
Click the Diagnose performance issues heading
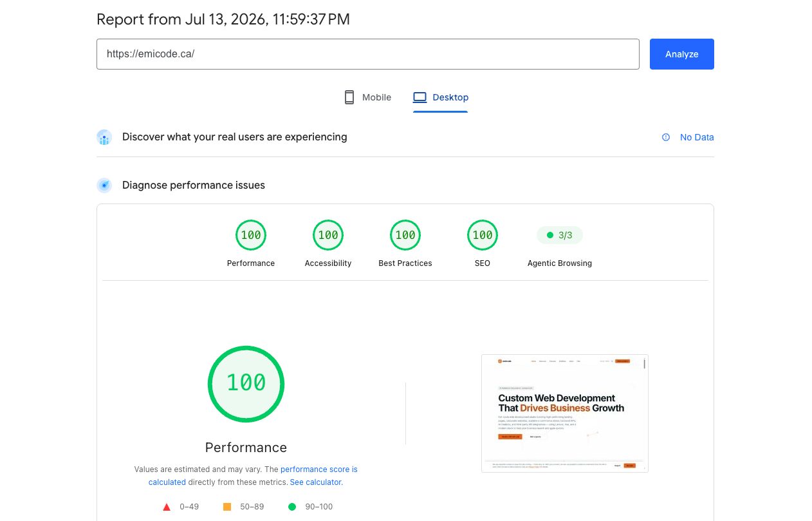(x=194, y=185)
